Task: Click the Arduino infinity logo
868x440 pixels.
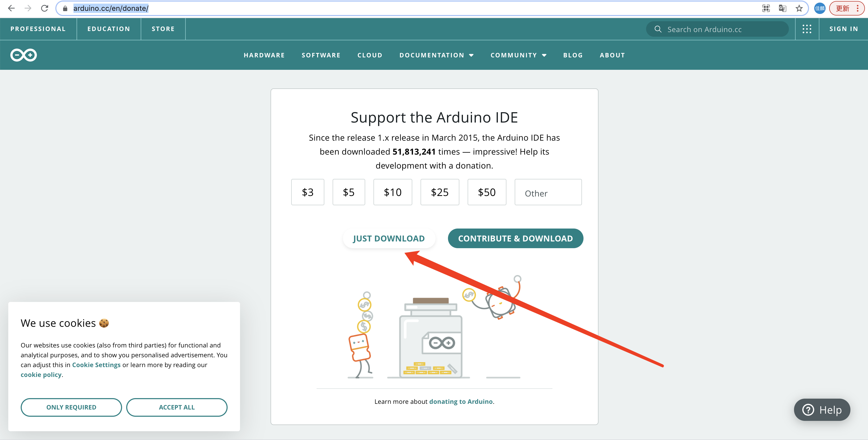Action: [24, 55]
